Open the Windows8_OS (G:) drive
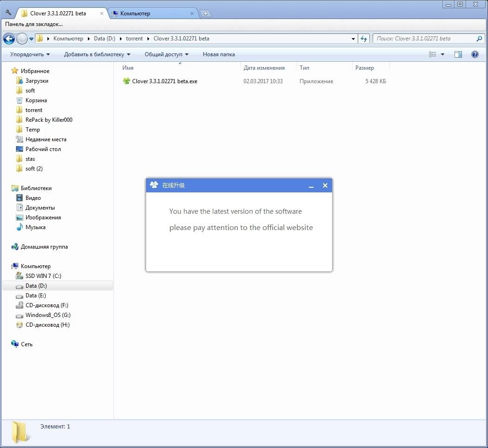The image size is (488, 448). click(x=48, y=315)
